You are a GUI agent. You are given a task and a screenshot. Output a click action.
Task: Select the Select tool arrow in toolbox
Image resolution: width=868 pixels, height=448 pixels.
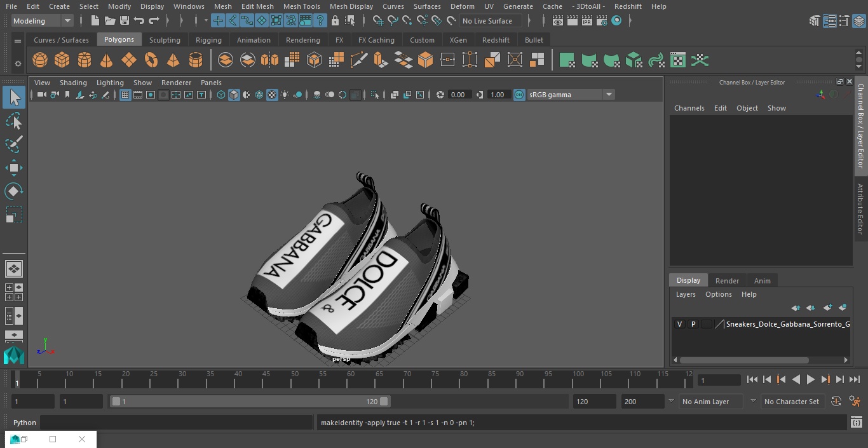pos(14,97)
